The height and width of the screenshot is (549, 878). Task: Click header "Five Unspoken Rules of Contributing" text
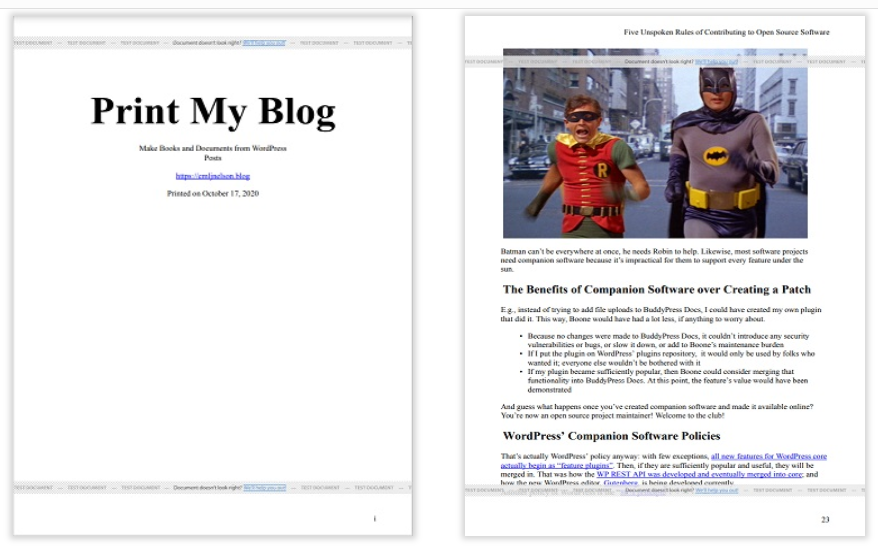point(727,32)
